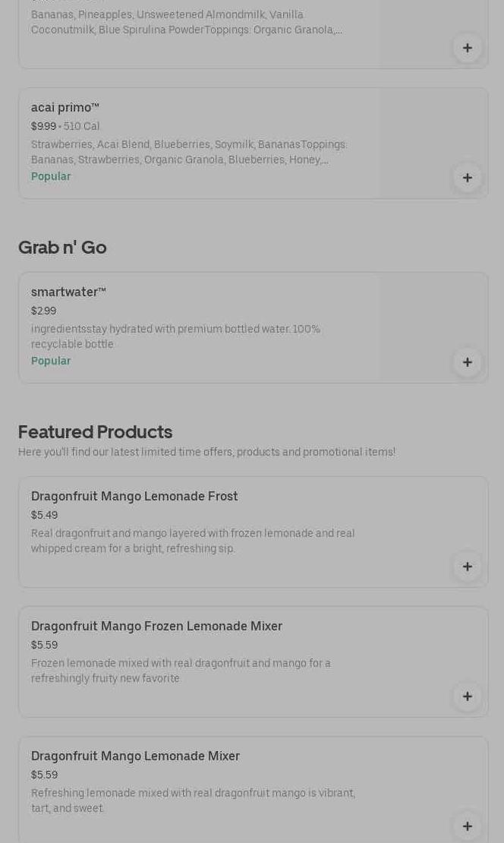Image resolution: width=504 pixels, height=843 pixels.
Task: Click the limited time offers subtitle text
Action: pyautogui.click(x=206, y=453)
